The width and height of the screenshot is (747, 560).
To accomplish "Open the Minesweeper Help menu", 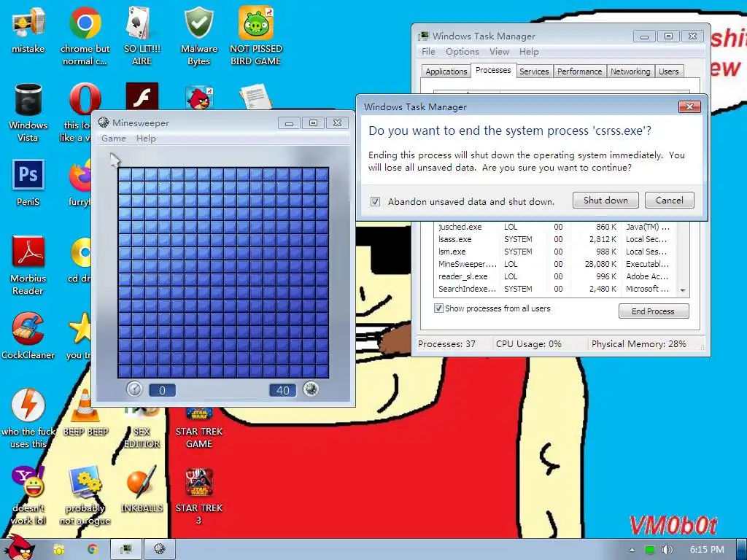I will (x=146, y=139).
